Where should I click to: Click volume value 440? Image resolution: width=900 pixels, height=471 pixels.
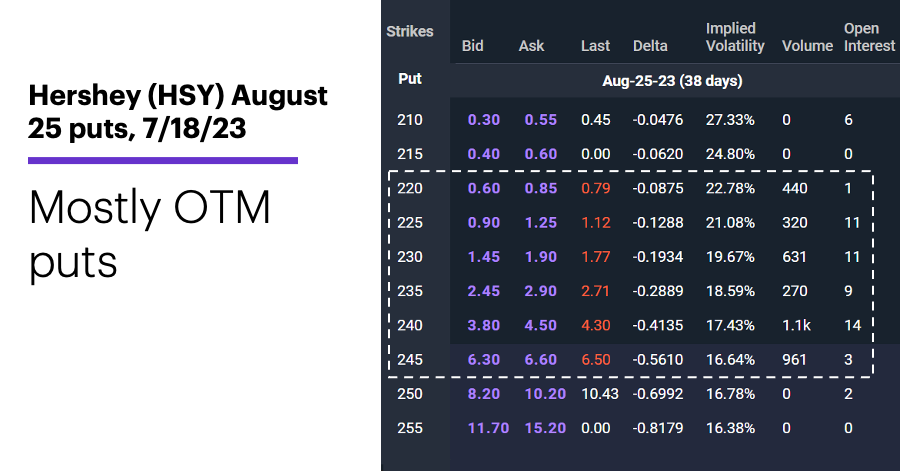(795, 188)
